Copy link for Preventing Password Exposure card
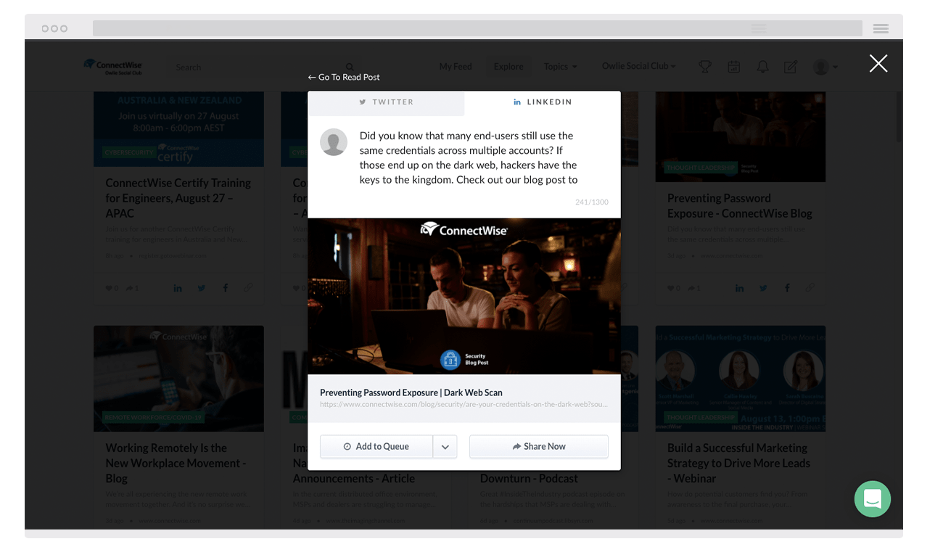Image resolution: width=943 pixels, height=560 pixels. [810, 288]
